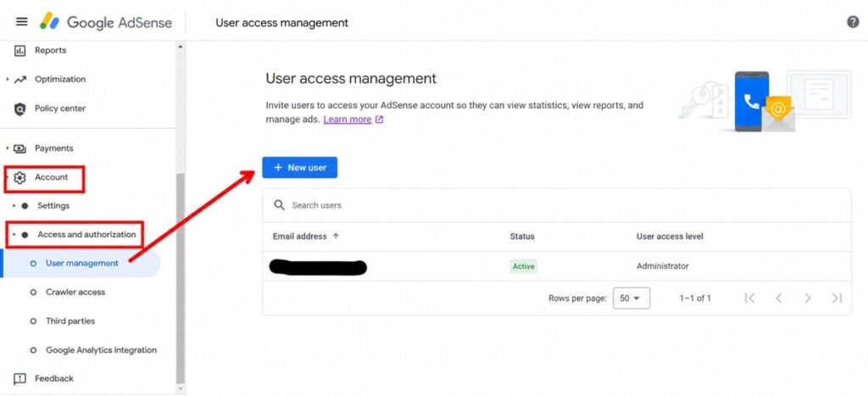868x396 pixels.
Task: Click the Active status badge
Action: [523, 266]
